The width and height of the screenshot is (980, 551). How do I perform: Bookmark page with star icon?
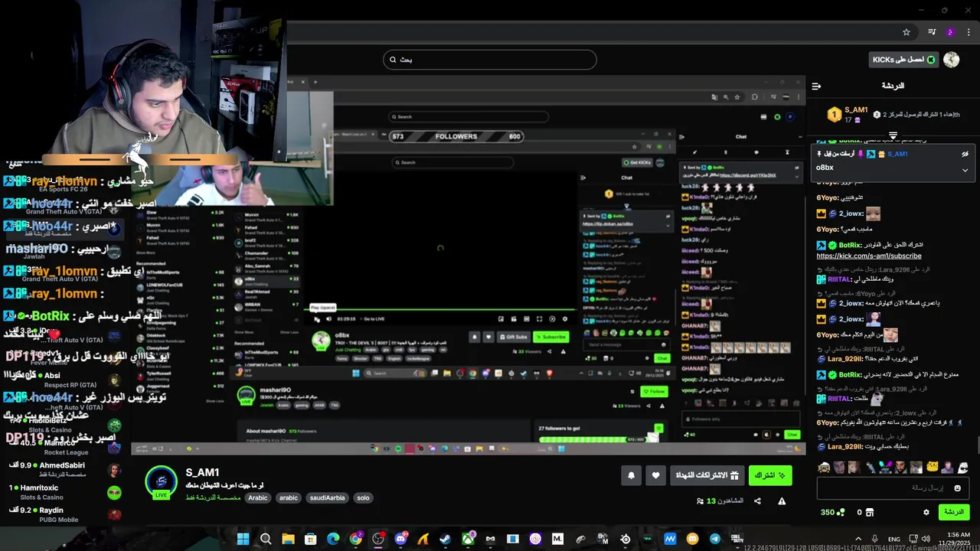(906, 32)
